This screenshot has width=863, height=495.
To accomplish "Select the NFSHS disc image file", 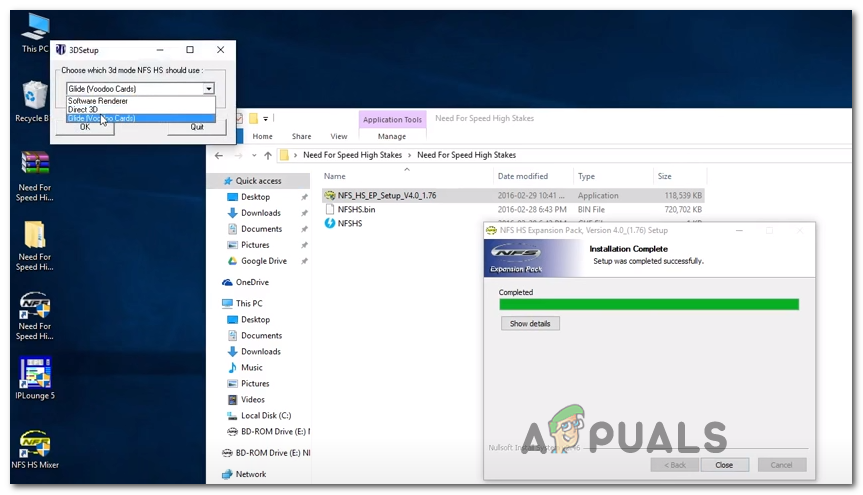I will (x=350, y=224).
